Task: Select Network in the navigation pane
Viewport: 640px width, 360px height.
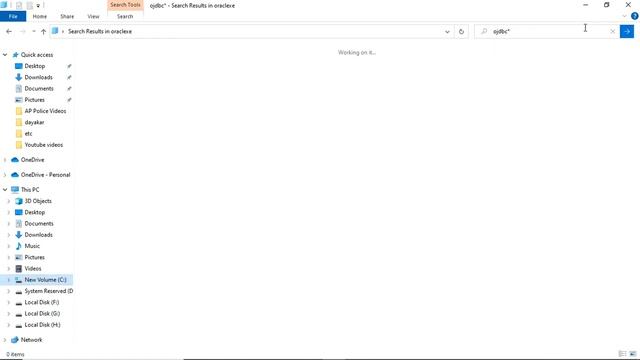Action: pyautogui.click(x=31, y=340)
